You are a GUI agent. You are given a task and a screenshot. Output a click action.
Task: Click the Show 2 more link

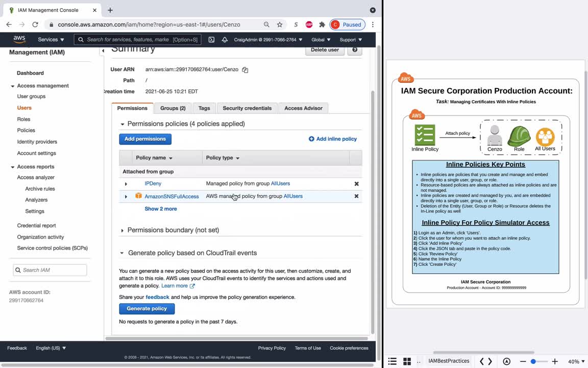(160, 209)
